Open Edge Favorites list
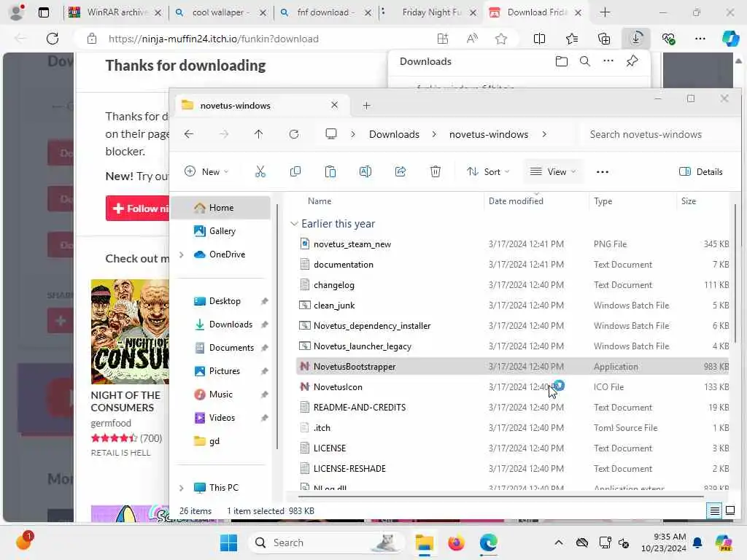This screenshot has width=747, height=560. click(572, 39)
